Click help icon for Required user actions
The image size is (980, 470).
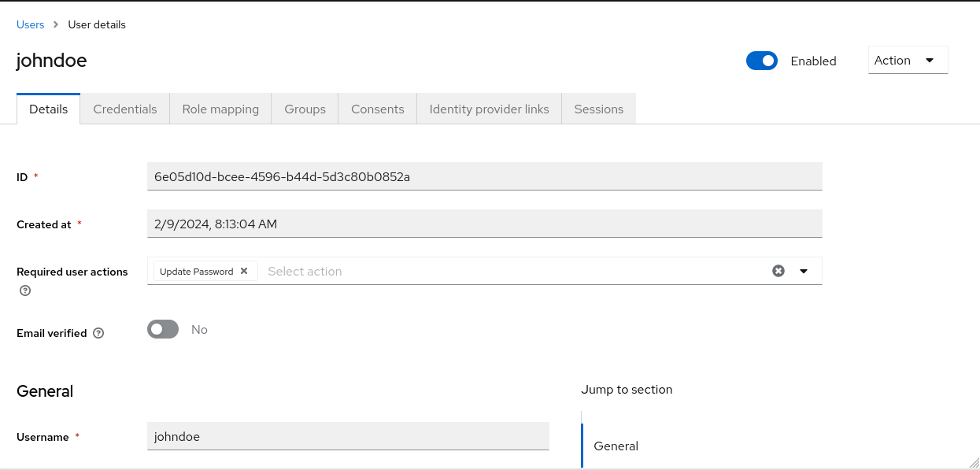click(25, 291)
